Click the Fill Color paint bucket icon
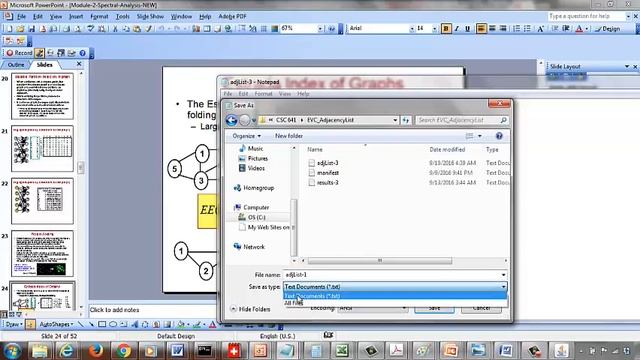The height and width of the screenshot is (360, 640). click(x=181, y=324)
